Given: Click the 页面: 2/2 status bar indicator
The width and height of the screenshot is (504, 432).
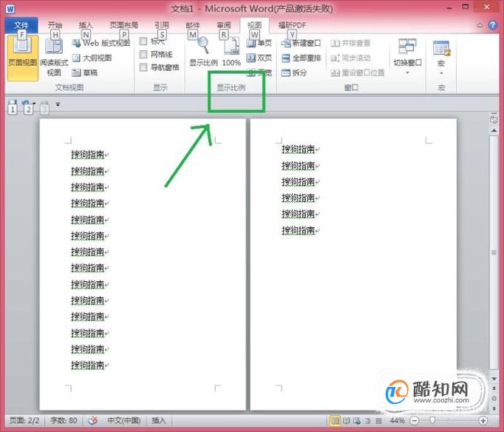Looking at the screenshot, I should tap(24, 420).
